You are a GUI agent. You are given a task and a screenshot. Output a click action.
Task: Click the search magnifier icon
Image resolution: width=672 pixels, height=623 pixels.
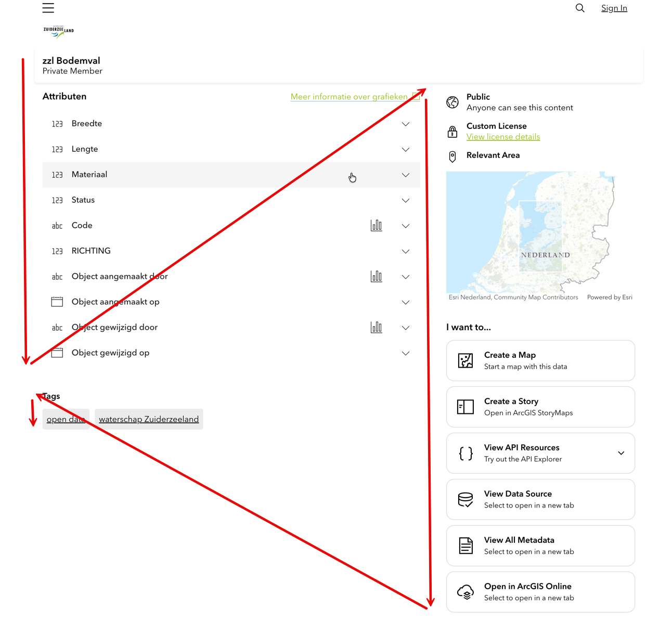[580, 8]
